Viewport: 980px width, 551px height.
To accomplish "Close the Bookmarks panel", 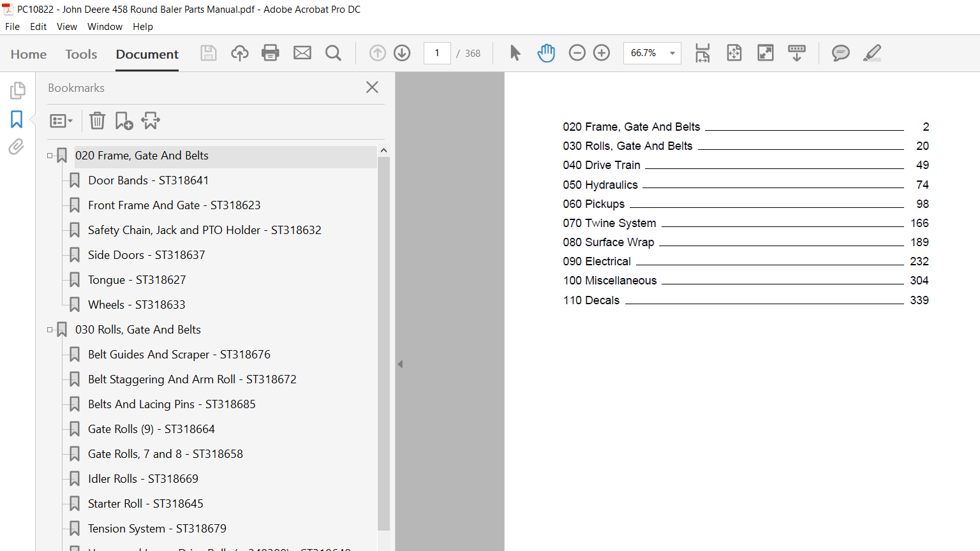I will (x=373, y=87).
